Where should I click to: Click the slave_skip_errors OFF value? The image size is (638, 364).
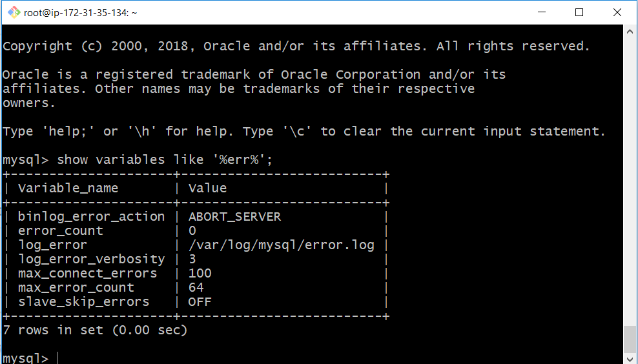(x=200, y=302)
